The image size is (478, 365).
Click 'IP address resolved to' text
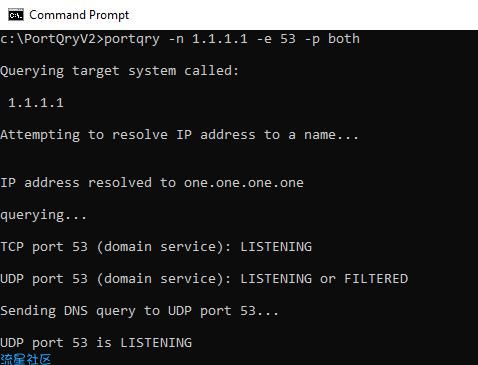pyautogui.click(x=88, y=183)
